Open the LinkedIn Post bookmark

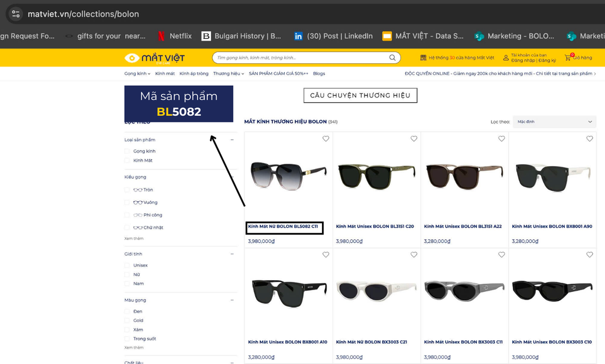tap(333, 36)
